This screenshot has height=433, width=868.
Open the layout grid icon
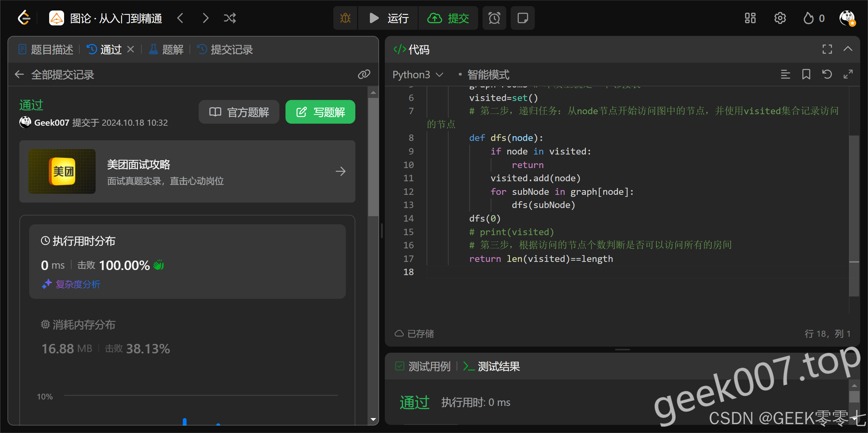pyautogui.click(x=750, y=18)
